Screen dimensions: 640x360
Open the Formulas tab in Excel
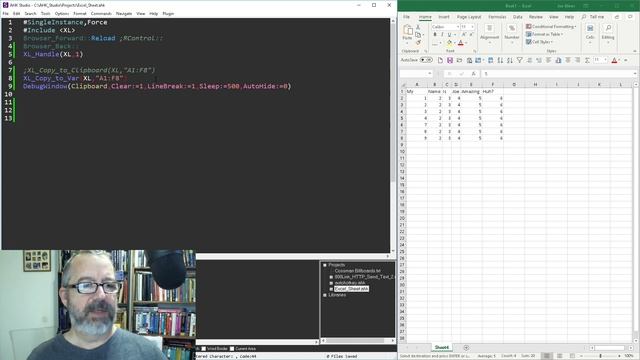point(497,17)
